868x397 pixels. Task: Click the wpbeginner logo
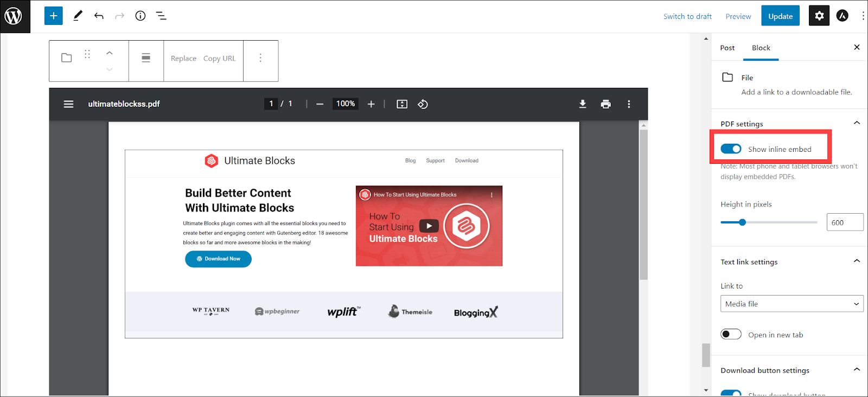click(277, 311)
